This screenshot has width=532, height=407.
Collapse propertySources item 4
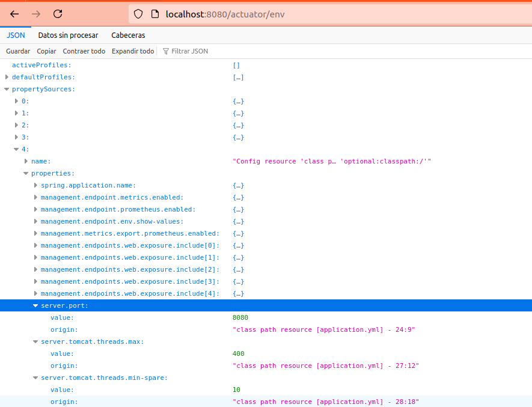coord(16,149)
